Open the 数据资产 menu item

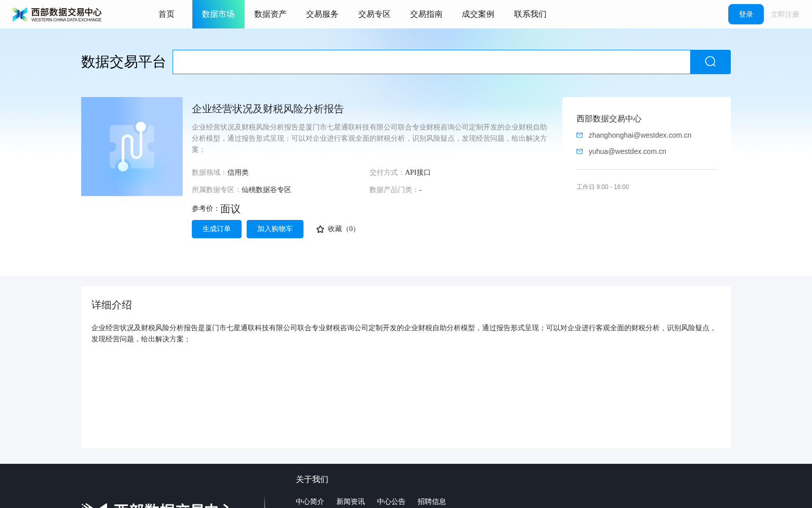click(270, 14)
